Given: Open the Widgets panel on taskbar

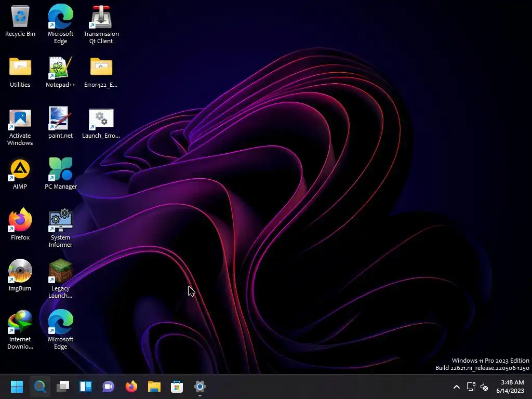Looking at the screenshot, I should coord(86,387).
